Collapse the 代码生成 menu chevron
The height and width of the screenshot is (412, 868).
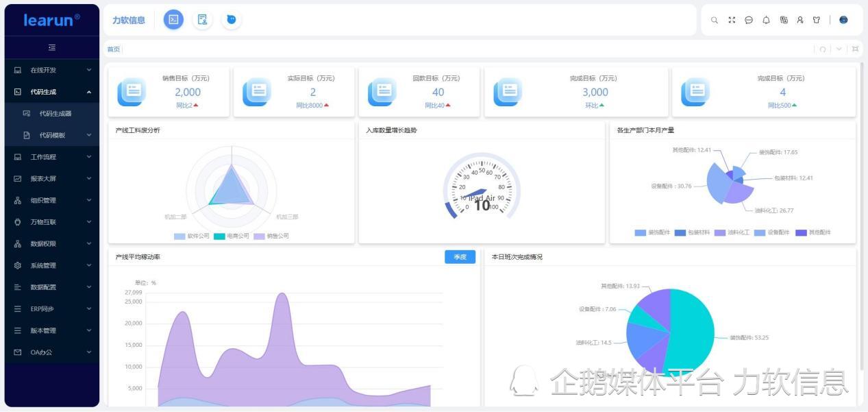[x=89, y=92]
